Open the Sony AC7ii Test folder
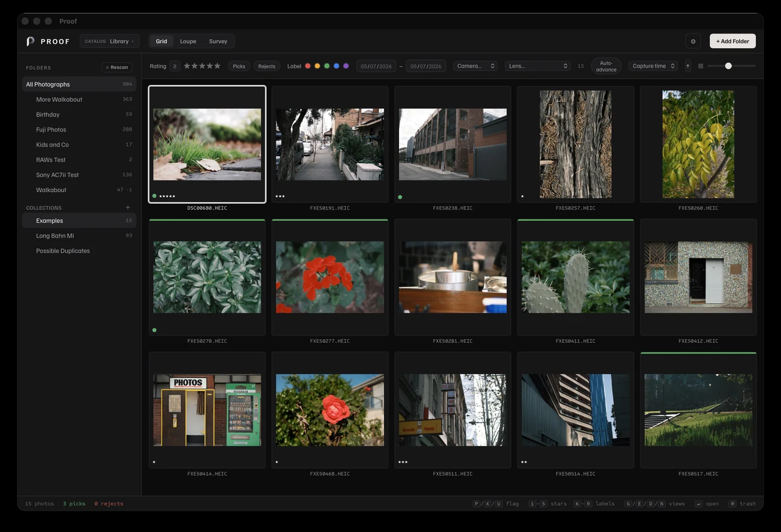Viewport: 781px width, 532px height. click(x=79, y=174)
